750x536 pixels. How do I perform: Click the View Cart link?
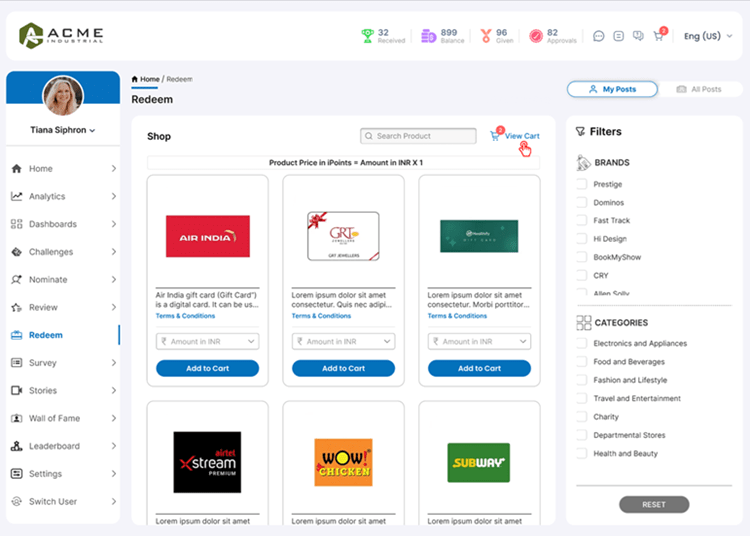pos(521,136)
